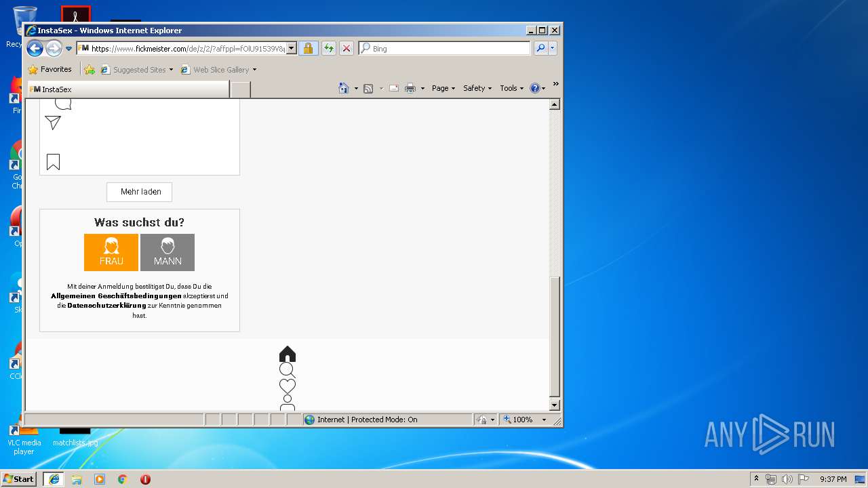The height and width of the screenshot is (488, 868).
Task: Click the search magnifier button
Action: click(540, 48)
